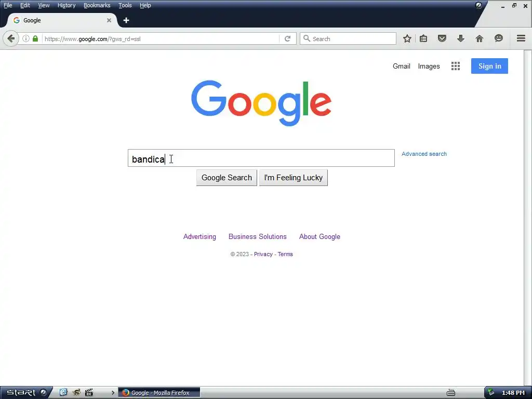532x399 pixels.
Task: Open the Start menu on taskbar
Action: (26, 393)
